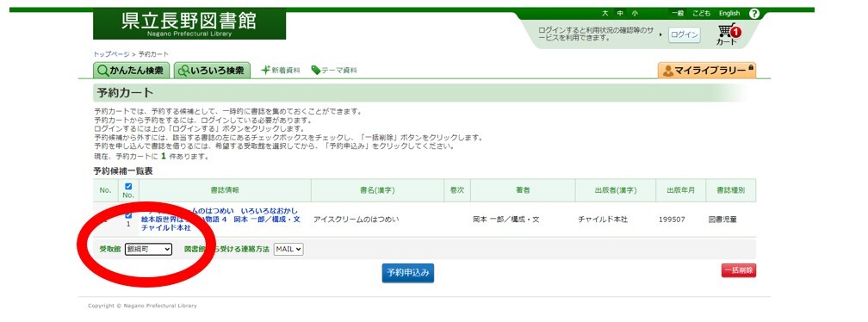This screenshot has width=868, height=322.
Task: Click the 出版年月 column header
Action: (x=681, y=190)
